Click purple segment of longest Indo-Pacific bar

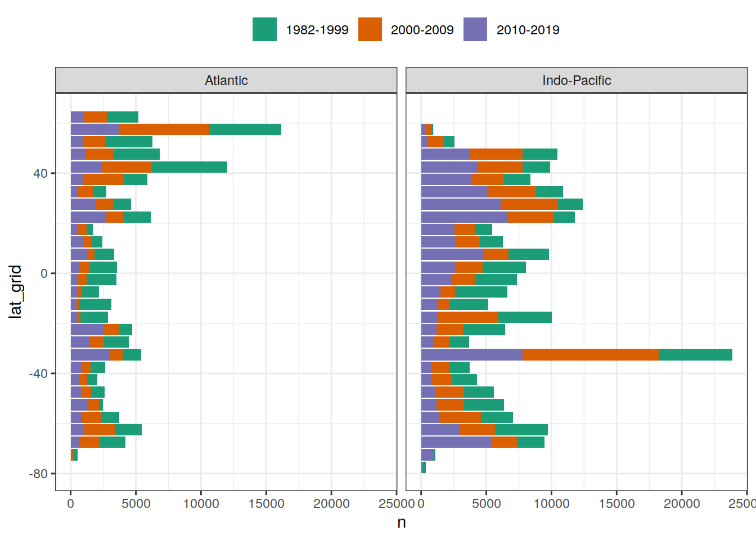click(x=471, y=354)
